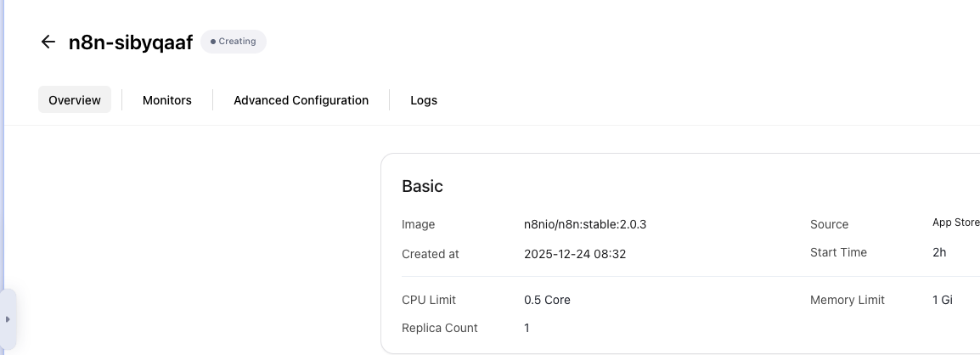Click the App Store source value
Screen dimensions: 980x355
click(955, 223)
